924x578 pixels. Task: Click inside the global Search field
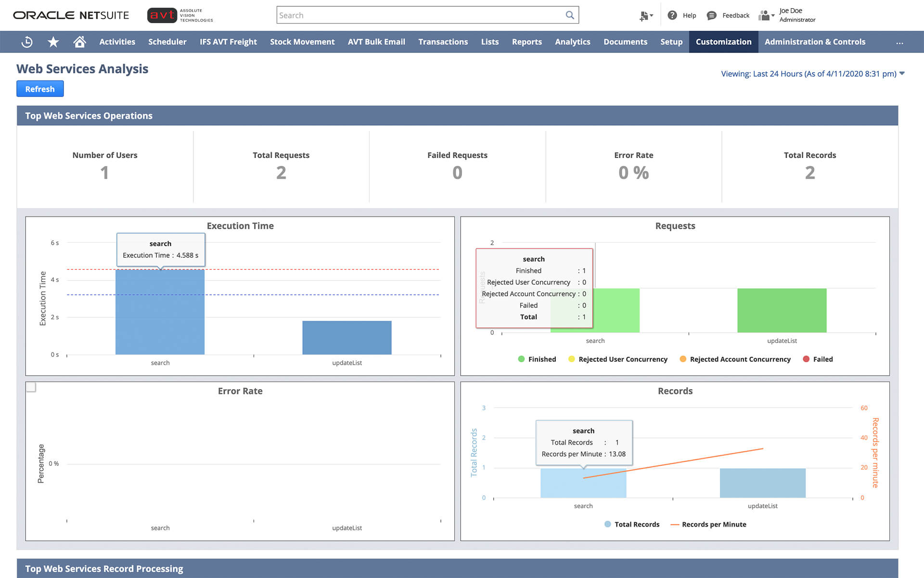[x=419, y=15]
